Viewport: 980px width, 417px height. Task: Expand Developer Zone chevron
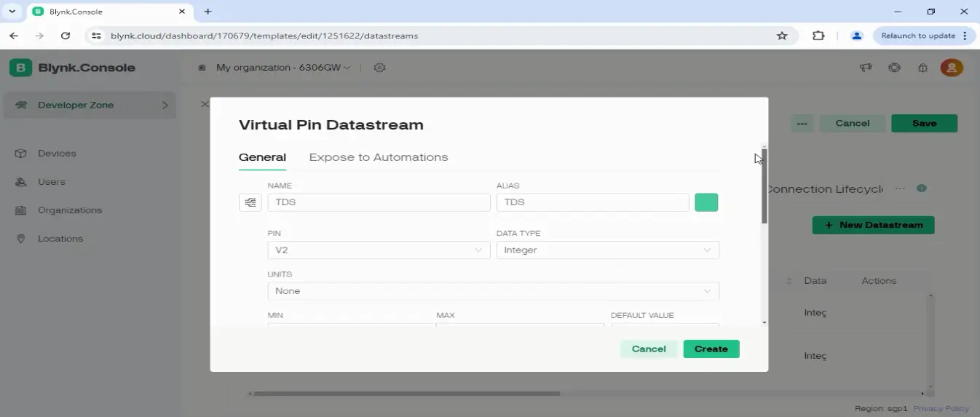tap(165, 105)
